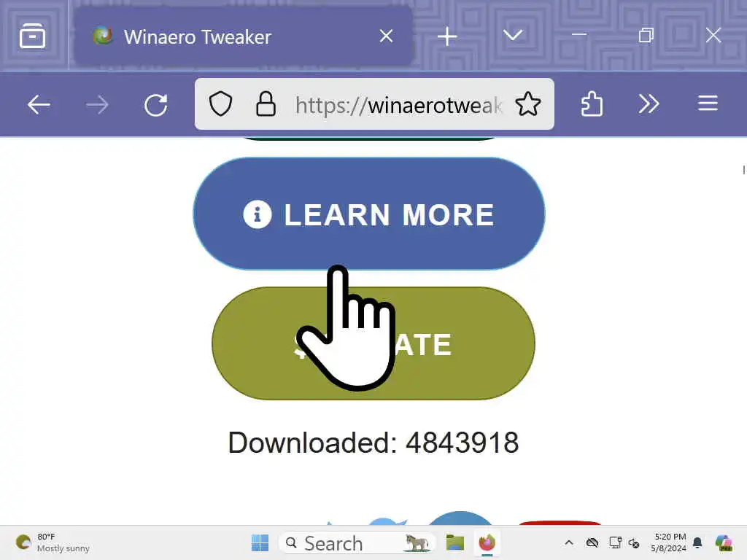Click the Downloaded: 4843918 counter text
This screenshot has height=560, width=747.
[373, 443]
